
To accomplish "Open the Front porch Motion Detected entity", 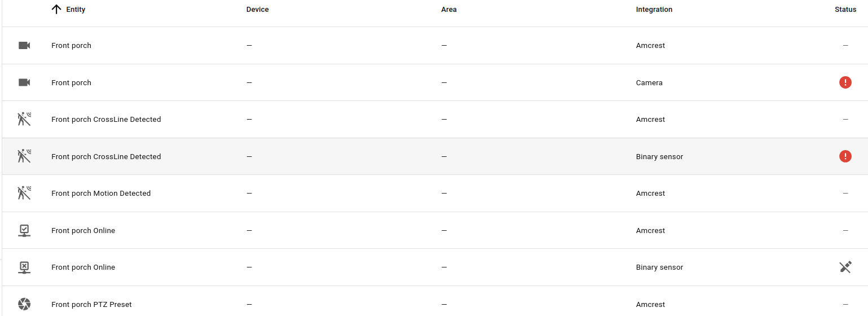I will pyautogui.click(x=101, y=194).
